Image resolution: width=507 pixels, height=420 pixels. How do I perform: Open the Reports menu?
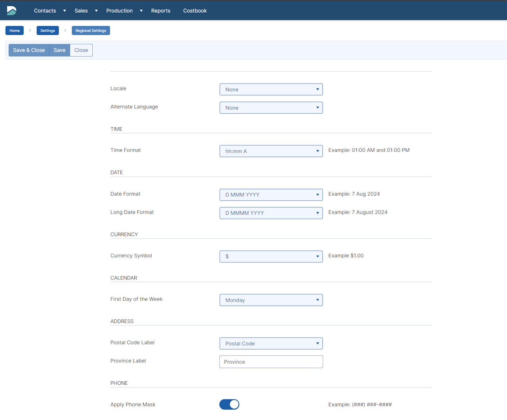[x=160, y=11]
